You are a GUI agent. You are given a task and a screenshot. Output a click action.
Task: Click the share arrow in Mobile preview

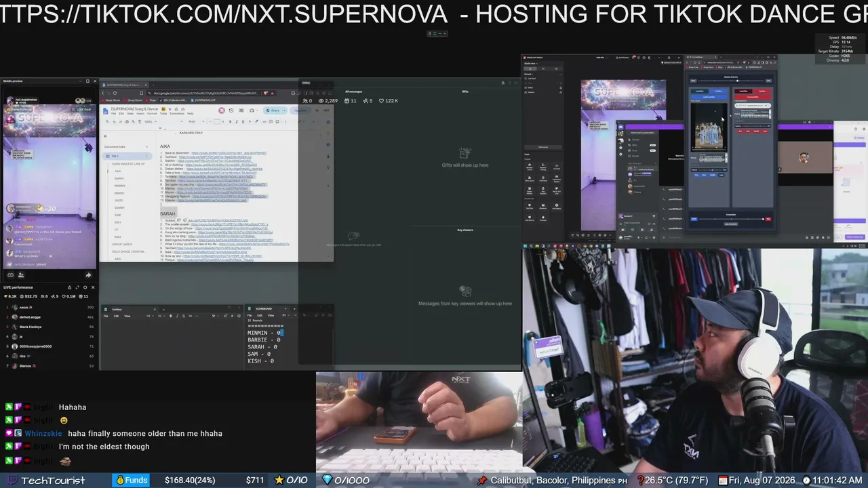88,274
